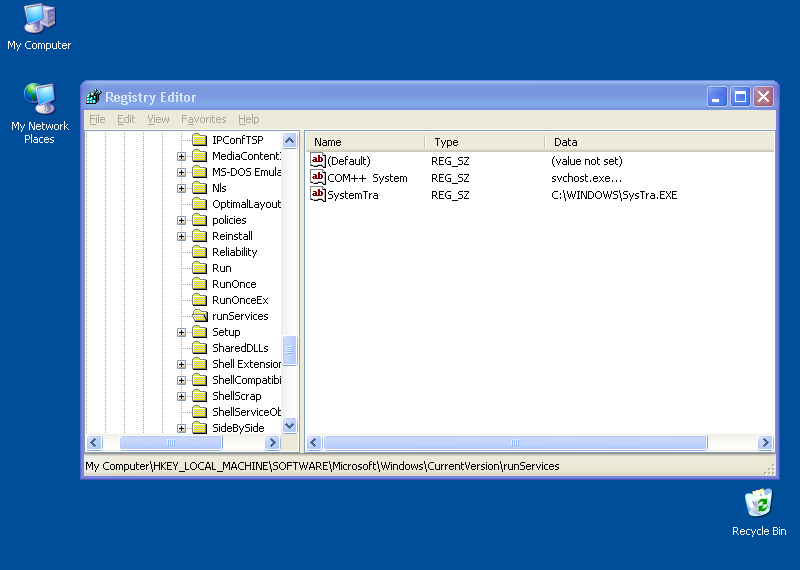800x570 pixels.
Task: Select the ShellServiceObjects folder icon
Action: [199, 412]
